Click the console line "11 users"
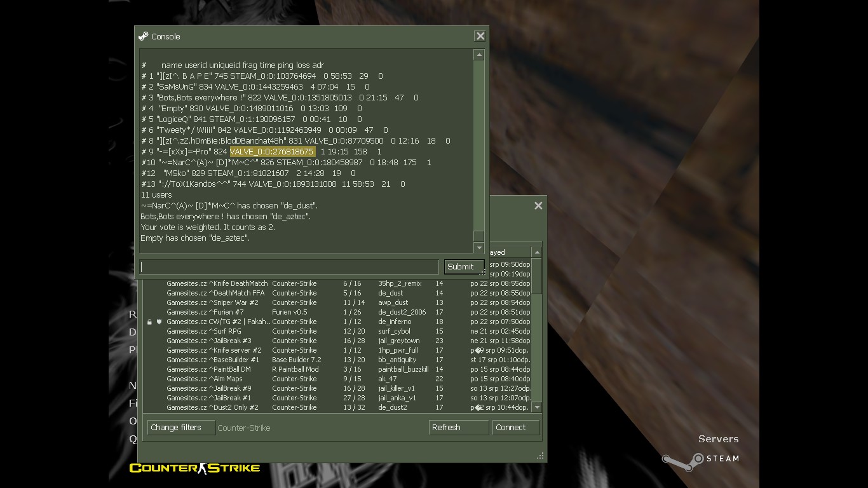The image size is (868, 488). [x=156, y=195]
